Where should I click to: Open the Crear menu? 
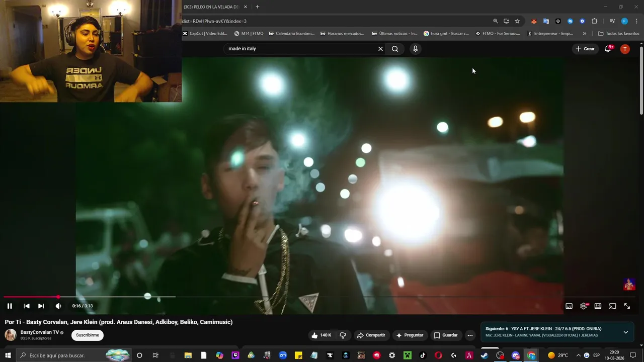point(585,49)
